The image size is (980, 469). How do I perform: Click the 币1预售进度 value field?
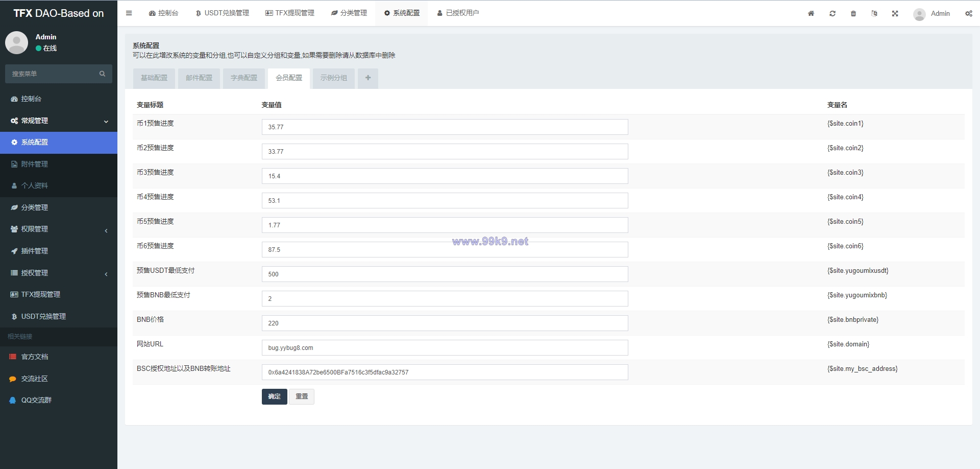[445, 127]
